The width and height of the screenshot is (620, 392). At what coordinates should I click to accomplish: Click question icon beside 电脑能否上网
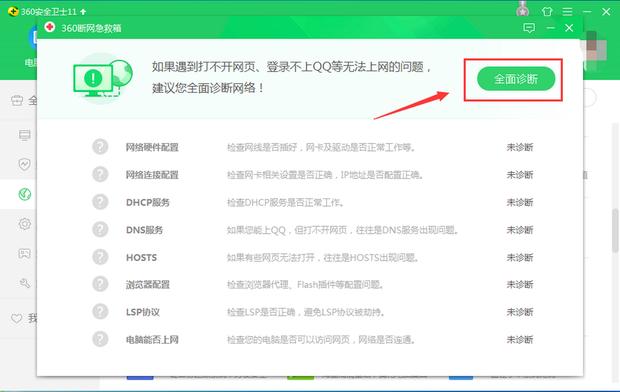pos(100,339)
